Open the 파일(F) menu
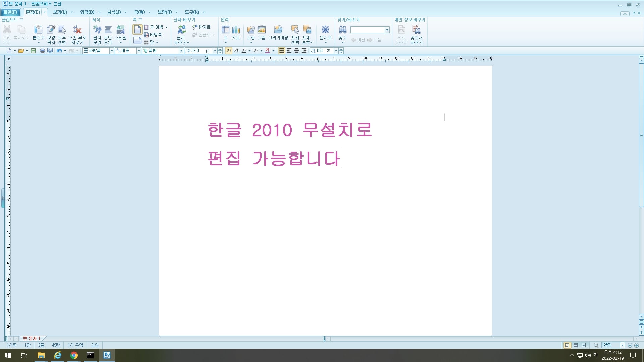 (10, 12)
